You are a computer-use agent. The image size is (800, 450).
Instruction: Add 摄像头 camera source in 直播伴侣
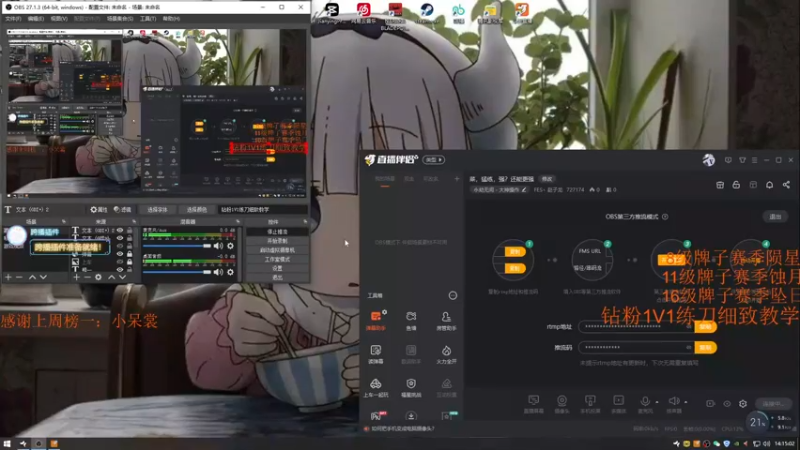pyautogui.click(x=562, y=403)
